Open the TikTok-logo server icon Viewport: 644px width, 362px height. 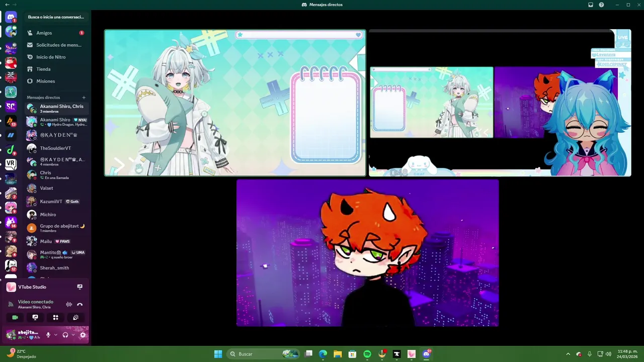coord(11,150)
